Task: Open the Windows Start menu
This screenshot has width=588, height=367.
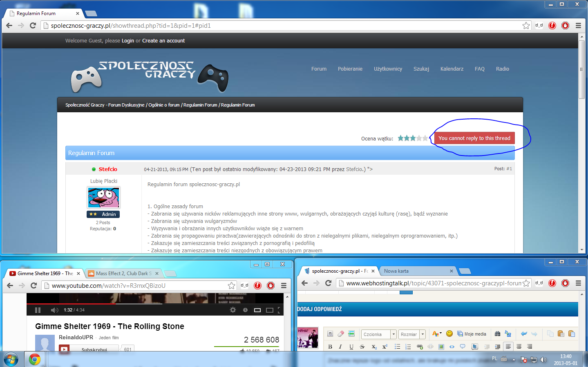Action: (x=11, y=360)
